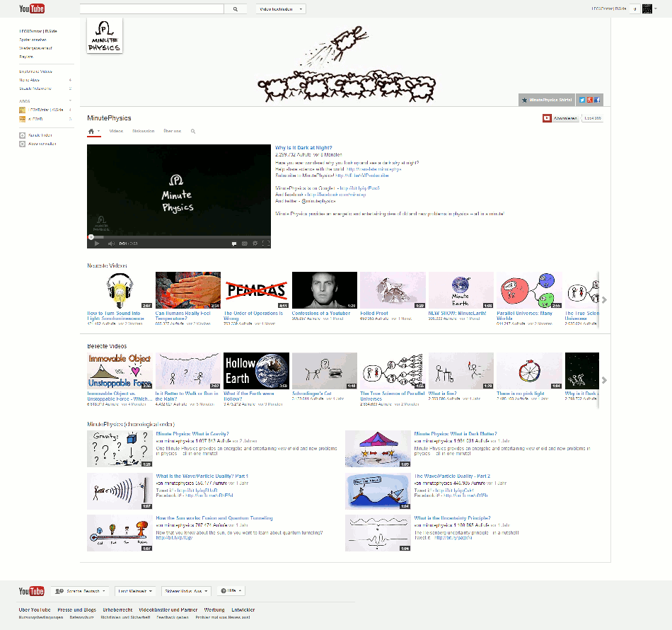Open 'Über YouTube' footer link

(x=35, y=610)
